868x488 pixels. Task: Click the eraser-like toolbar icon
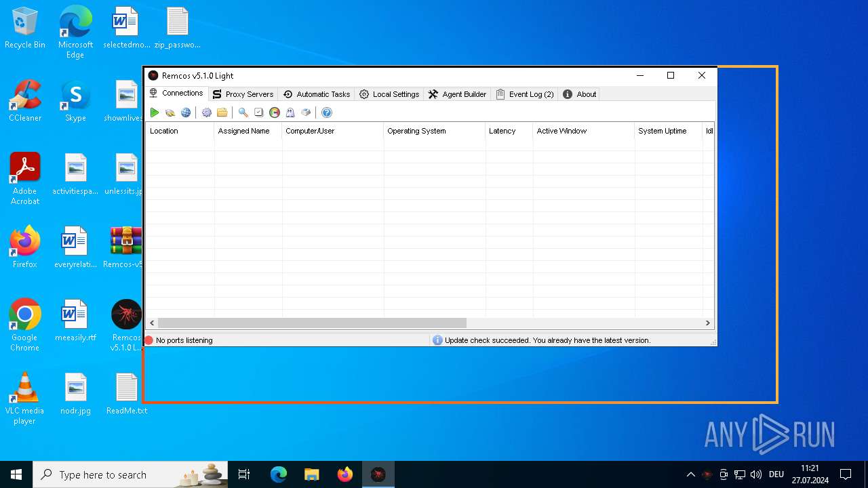point(306,113)
